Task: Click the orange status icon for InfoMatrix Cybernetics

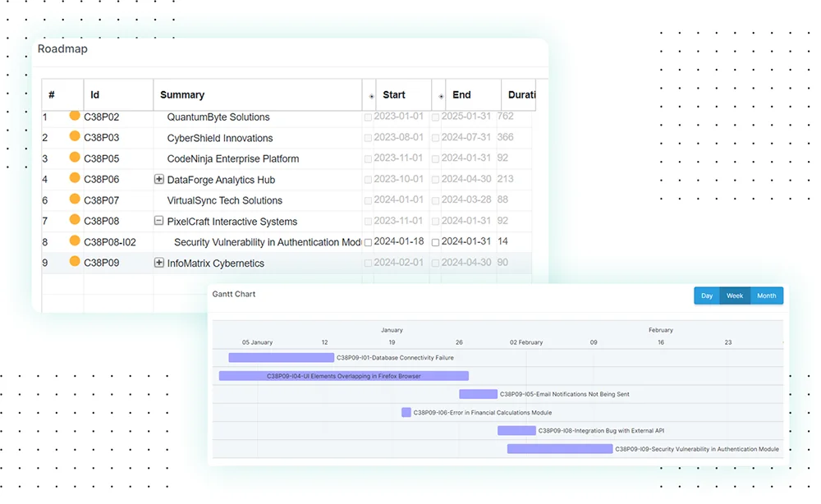Action: tap(76, 262)
